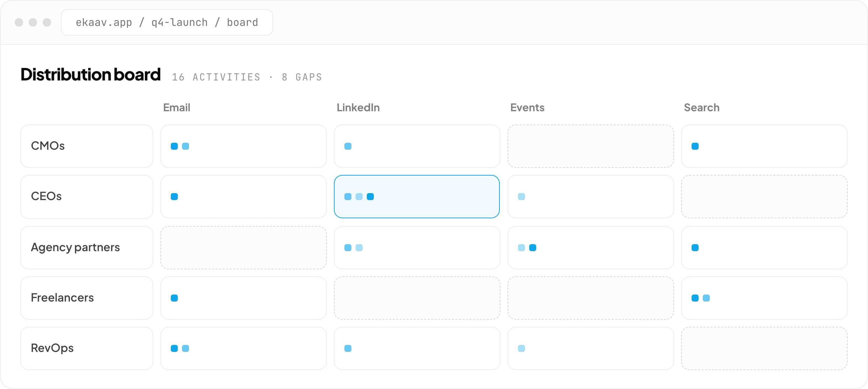Click the Email column header

(x=177, y=107)
